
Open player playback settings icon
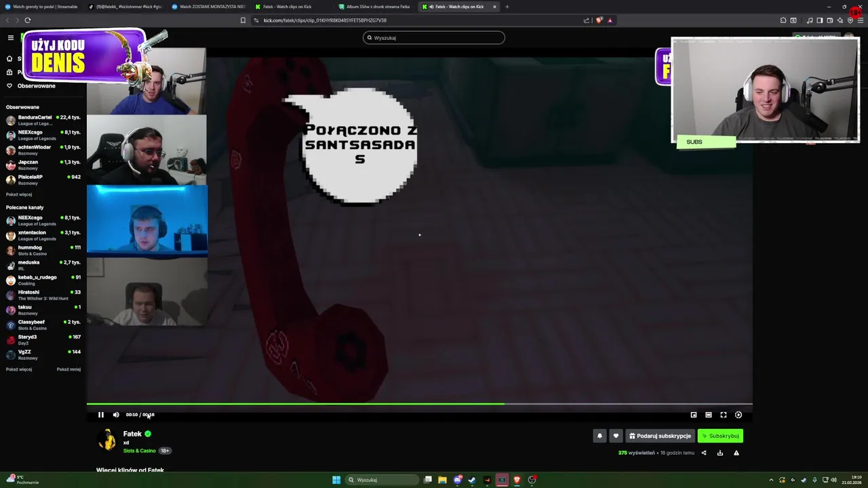[738, 415]
